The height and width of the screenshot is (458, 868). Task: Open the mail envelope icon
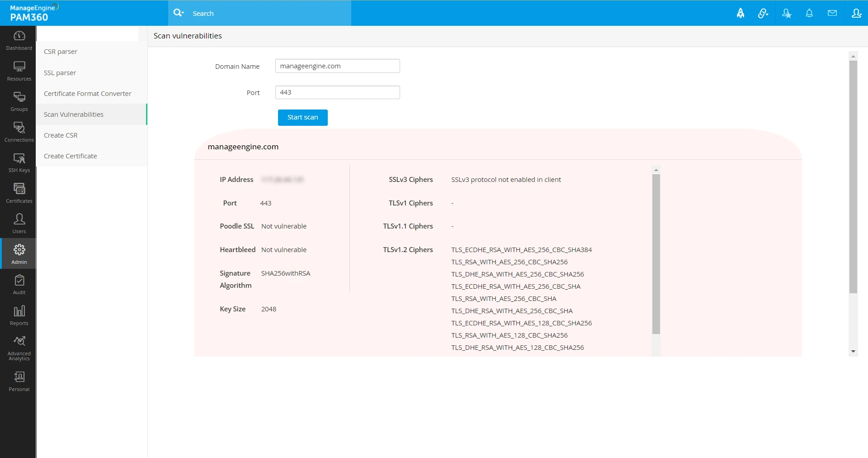[x=832, y=13]
